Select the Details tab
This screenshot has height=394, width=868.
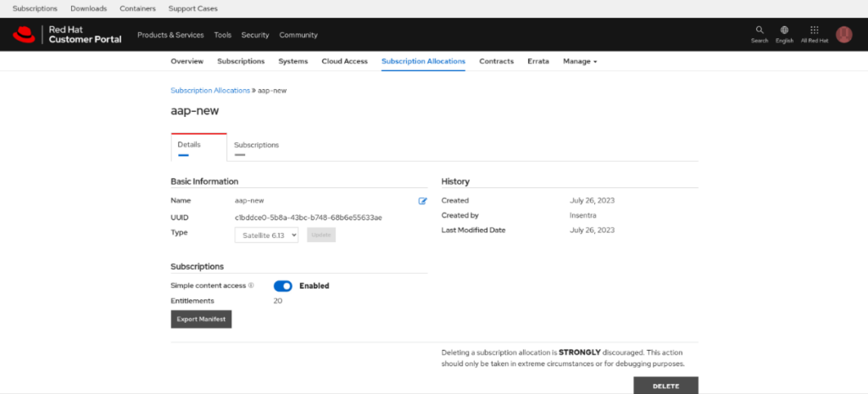[x=189, y=145]
